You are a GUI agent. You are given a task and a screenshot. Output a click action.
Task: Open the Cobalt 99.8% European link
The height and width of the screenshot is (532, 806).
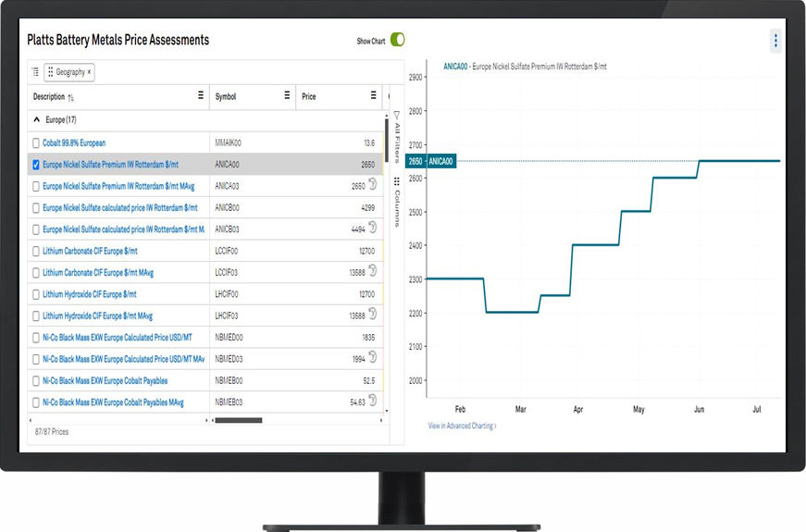(x=74, y=142)
